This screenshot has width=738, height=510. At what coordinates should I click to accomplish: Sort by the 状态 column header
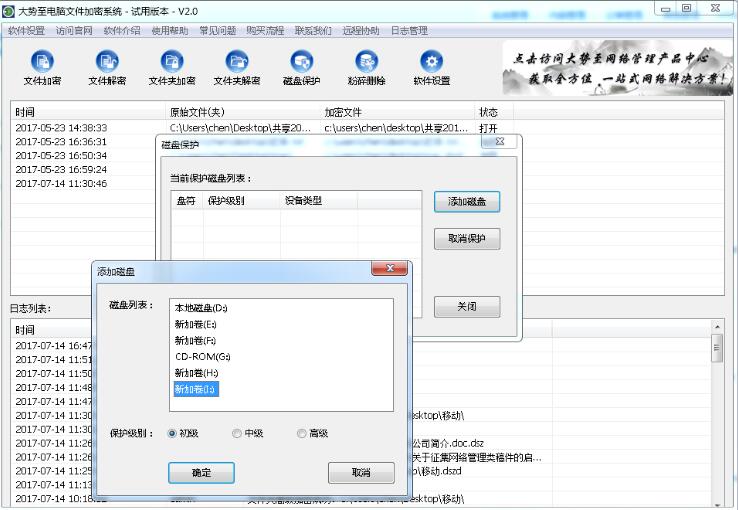tap(494, 112)
